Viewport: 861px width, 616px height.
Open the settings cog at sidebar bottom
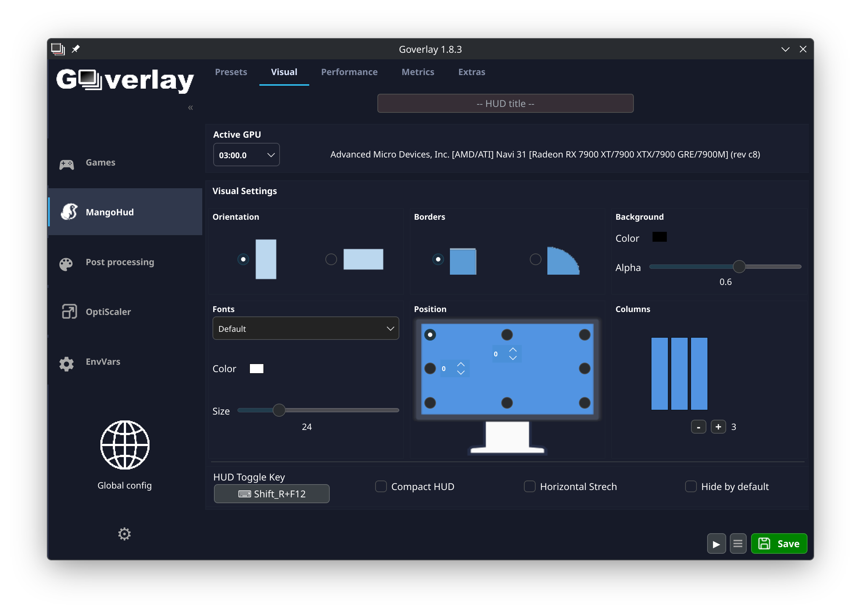124,534
